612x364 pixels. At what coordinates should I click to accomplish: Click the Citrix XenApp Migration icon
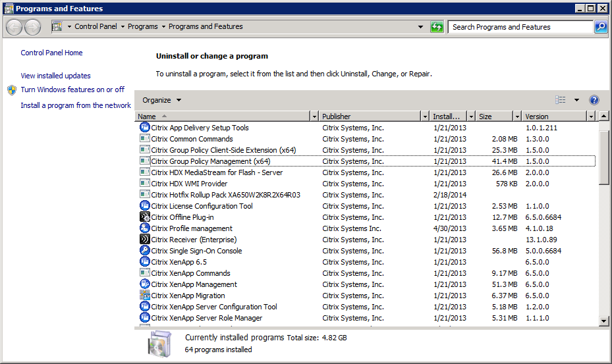coord(145,296)
